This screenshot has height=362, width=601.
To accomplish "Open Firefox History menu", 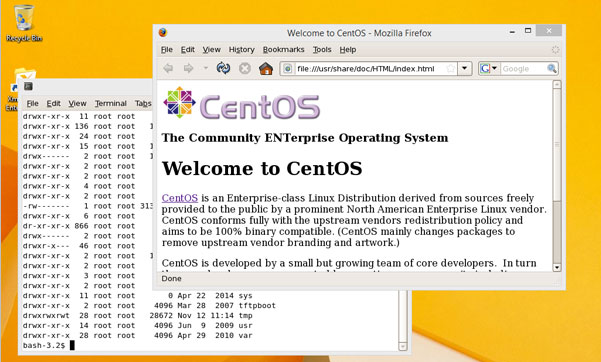I will pyautogui.click(x=241, y=50).
